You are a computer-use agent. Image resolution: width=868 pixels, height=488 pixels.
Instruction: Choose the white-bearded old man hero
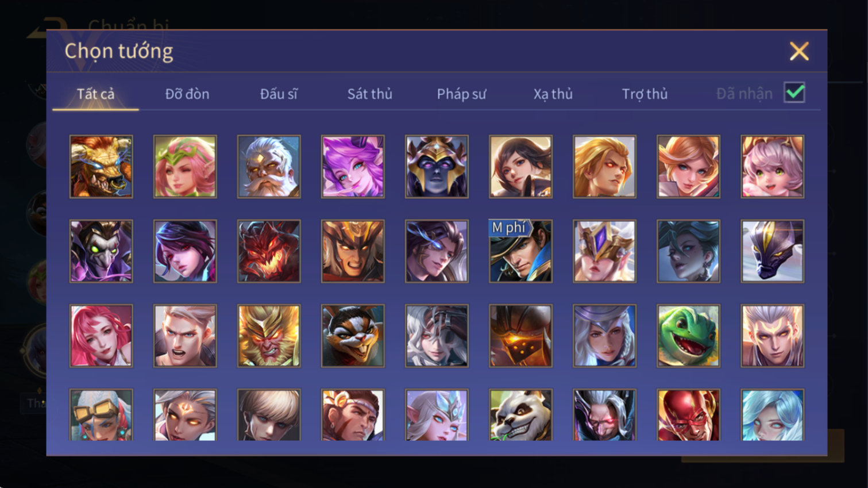(269, 167)
